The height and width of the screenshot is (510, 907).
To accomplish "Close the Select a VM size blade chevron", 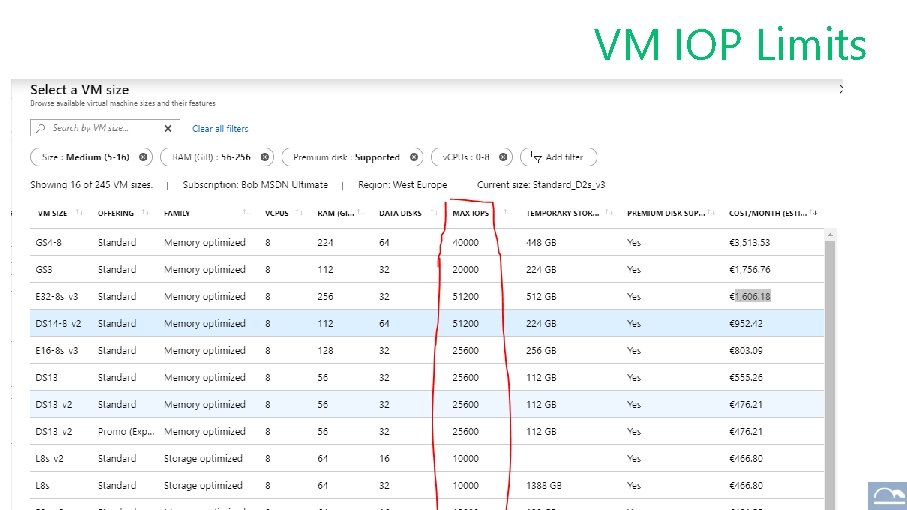I will (840, 89).
